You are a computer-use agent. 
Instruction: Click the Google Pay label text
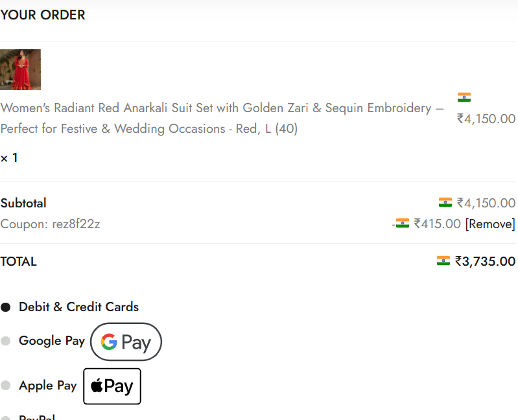click(x=52, y=341)
